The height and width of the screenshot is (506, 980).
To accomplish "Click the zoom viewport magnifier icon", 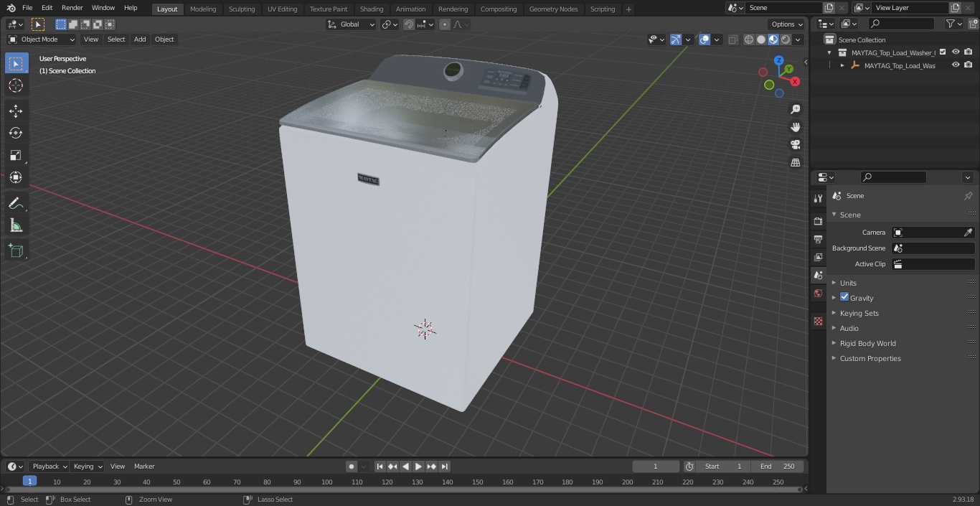I will (796, 109).
